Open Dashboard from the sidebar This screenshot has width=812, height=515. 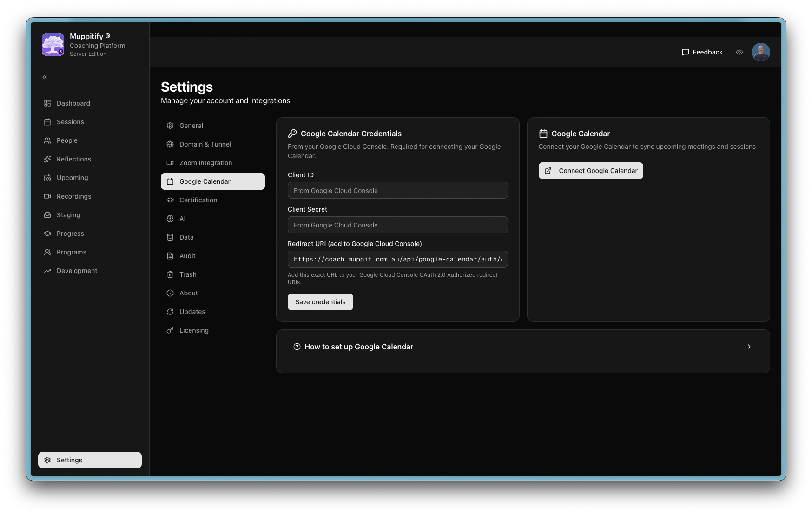(73, 103)
